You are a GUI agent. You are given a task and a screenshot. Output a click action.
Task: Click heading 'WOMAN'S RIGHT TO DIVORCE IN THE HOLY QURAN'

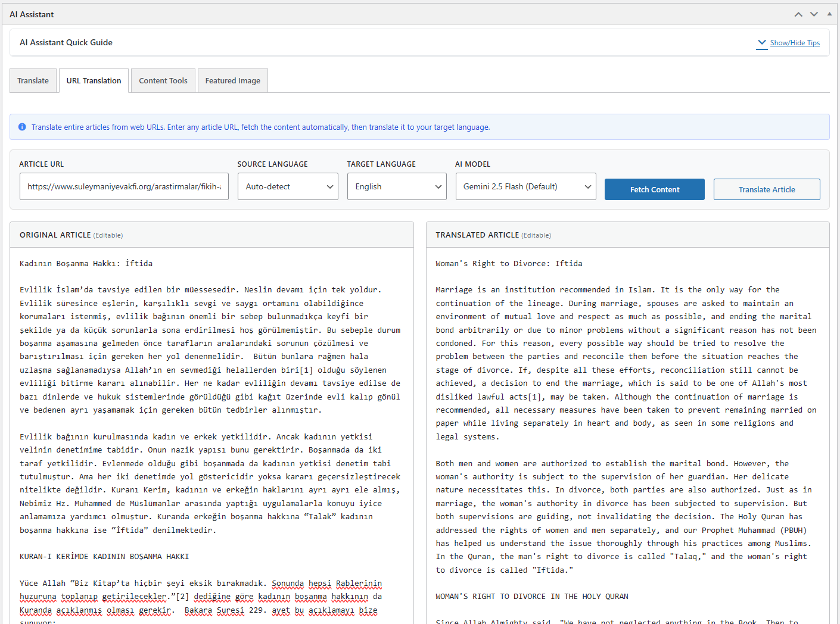coord(532,596)
